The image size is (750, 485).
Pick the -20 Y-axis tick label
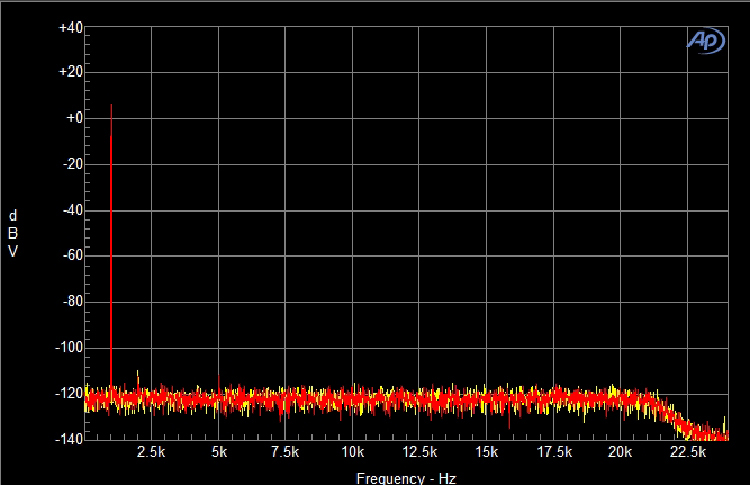(70, 165)
